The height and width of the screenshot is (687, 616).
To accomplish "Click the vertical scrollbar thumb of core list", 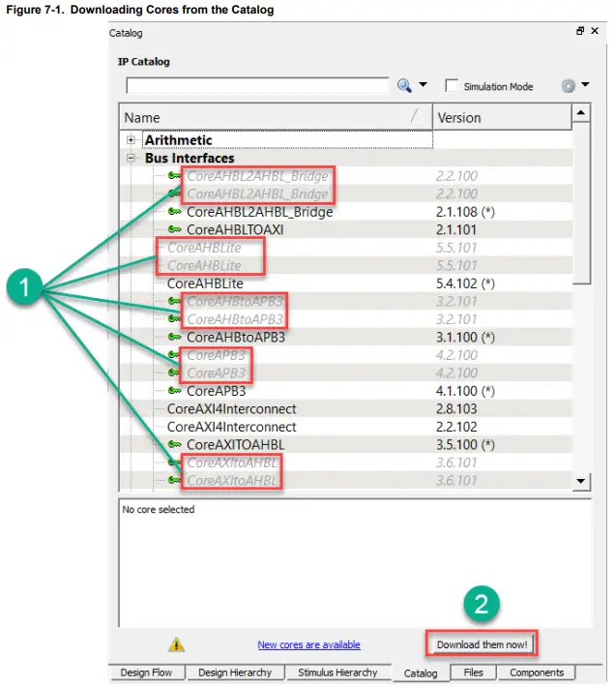I will pyautogui.click(x=581, y=203).
